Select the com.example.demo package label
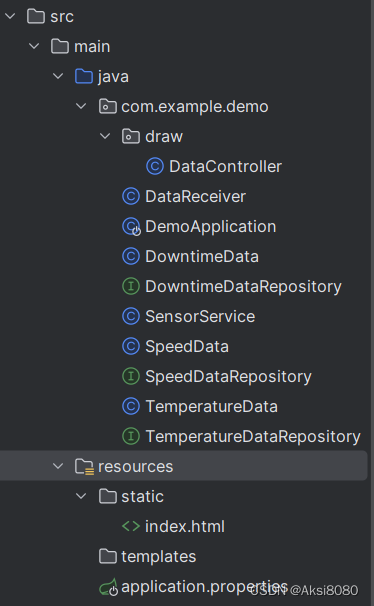Screen dimensions: 374x606 pos(195,107)
